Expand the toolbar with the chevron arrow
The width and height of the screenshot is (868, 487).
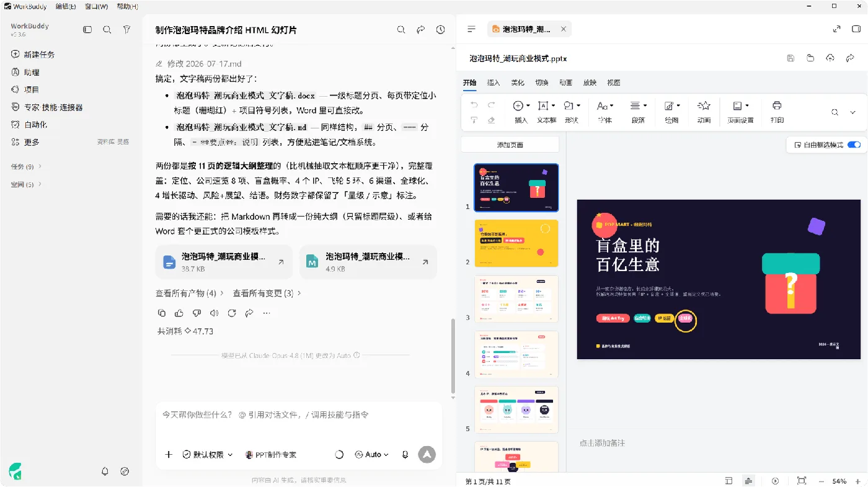click(853, 112)
